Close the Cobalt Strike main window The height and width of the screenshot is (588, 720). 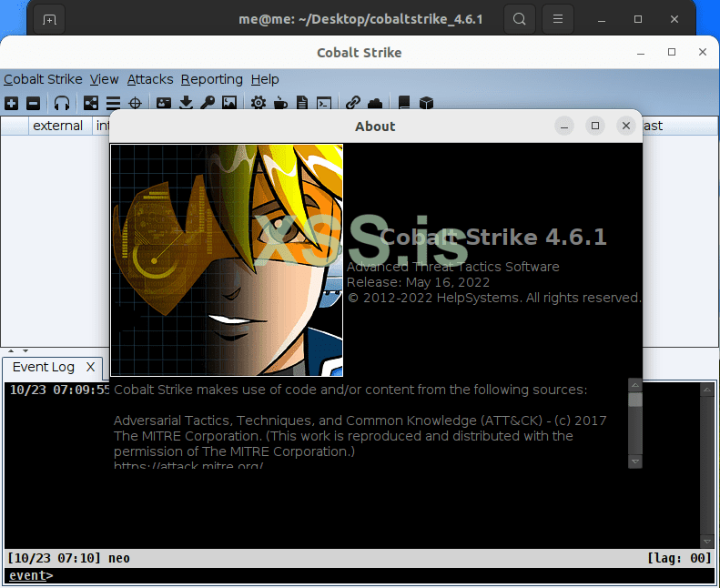coord(703,52)
